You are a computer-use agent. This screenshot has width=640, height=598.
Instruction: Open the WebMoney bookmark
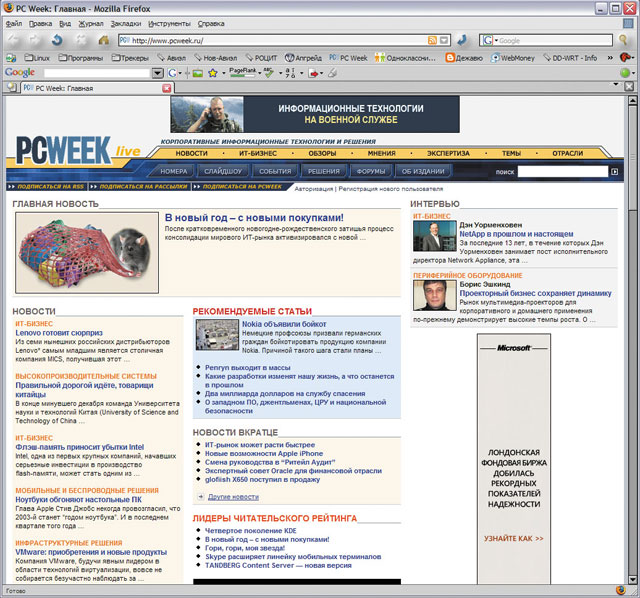[x=513, y=58]
